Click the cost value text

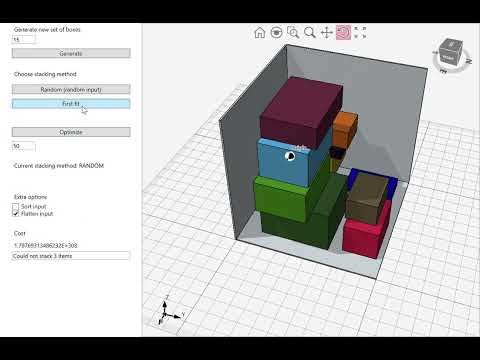click(45, 245)
